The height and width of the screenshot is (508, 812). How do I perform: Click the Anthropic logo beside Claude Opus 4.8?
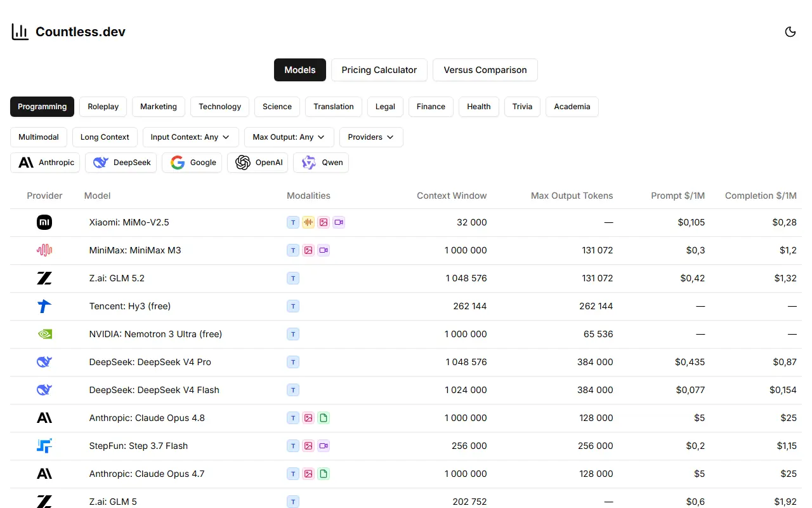[x=44, y=418]
